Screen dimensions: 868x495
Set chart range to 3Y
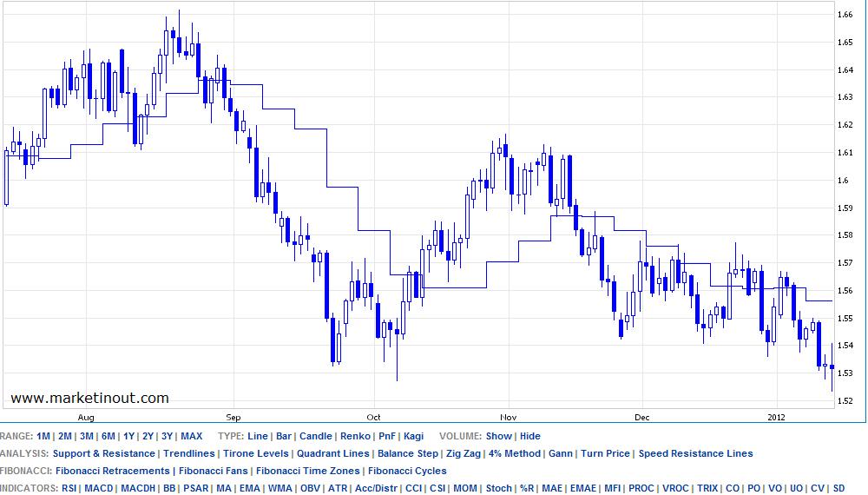(x=168, y=436)
